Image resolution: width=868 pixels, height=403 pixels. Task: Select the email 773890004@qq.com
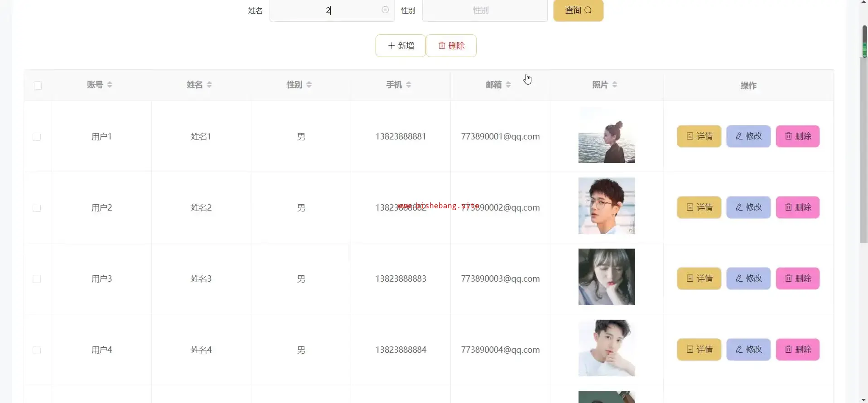[x=500, y=350]
